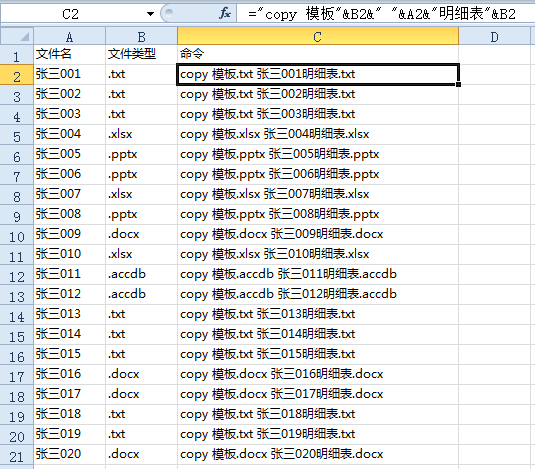The width and height of the screenshot is (535, 469).
Task: Open the Name Box dropdown arrow
Action: (x=150, y=14)
